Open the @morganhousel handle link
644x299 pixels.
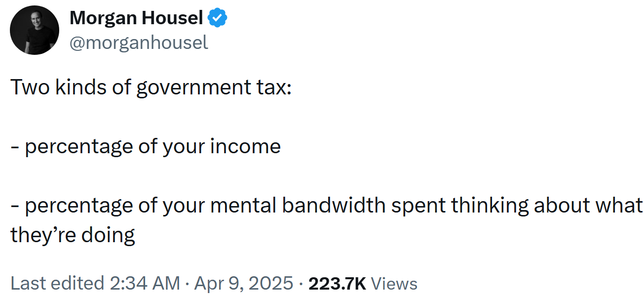(139, 43)
